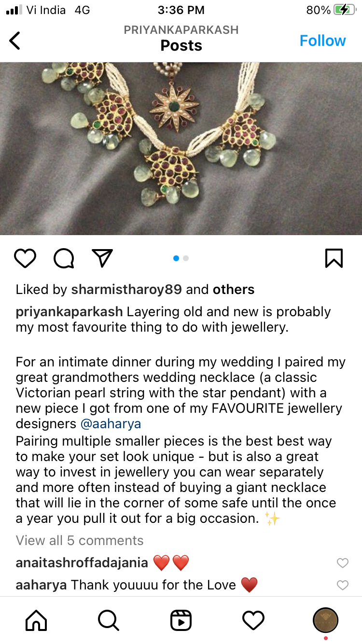362x644 pixels.
Task: Expand View all 5 comments
Action: click(x=80, y=540)
